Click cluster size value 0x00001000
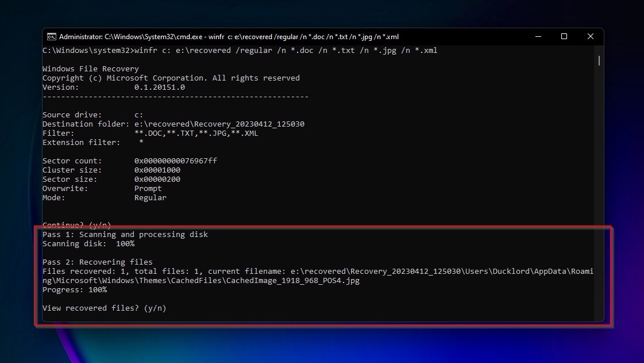This screenshot has height=363, width=644. (x=157, y=170)
